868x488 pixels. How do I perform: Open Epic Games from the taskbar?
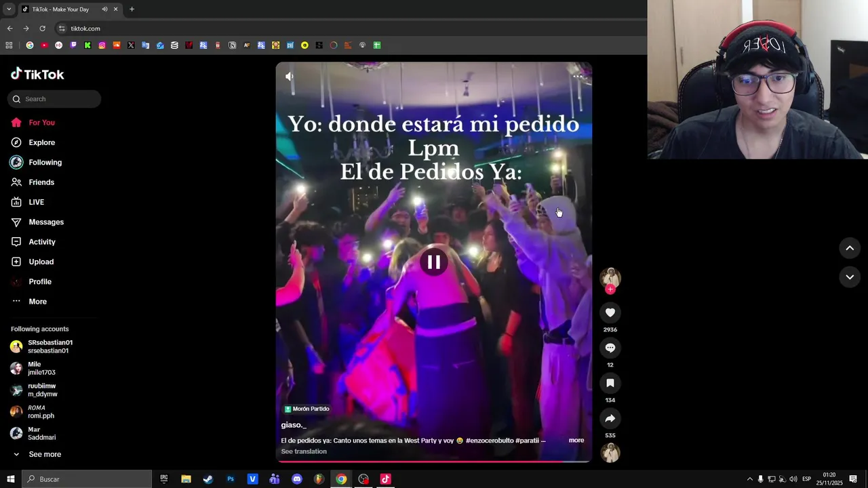click(163, 479)
